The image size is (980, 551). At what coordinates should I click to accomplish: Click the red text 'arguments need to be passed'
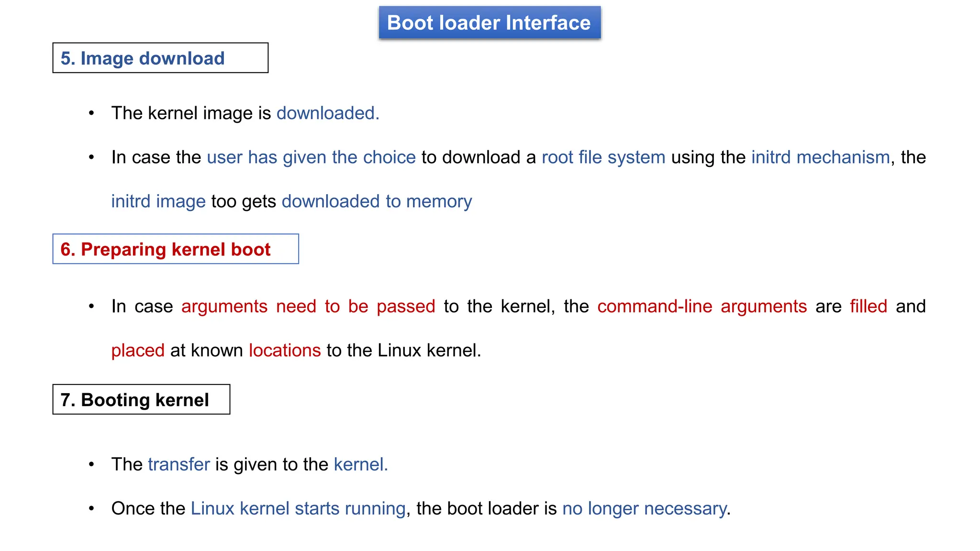[x=308, y=307]
